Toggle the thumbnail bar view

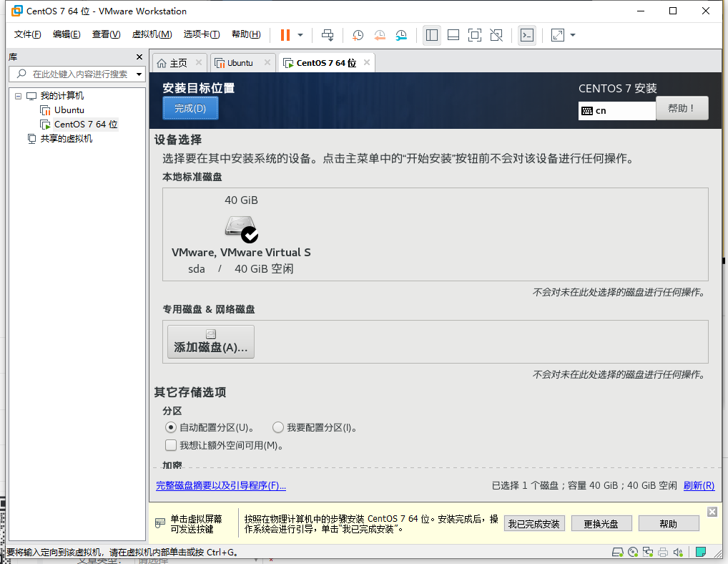tap(453, 35)
